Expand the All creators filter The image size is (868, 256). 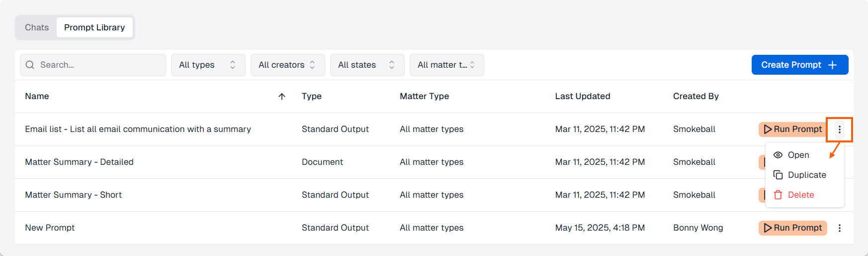(288, 65)
